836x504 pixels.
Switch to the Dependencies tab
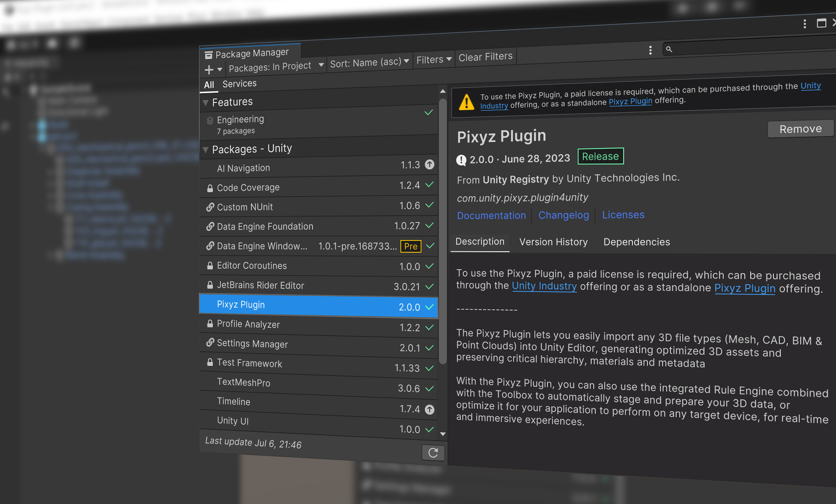tap(636, 242)
